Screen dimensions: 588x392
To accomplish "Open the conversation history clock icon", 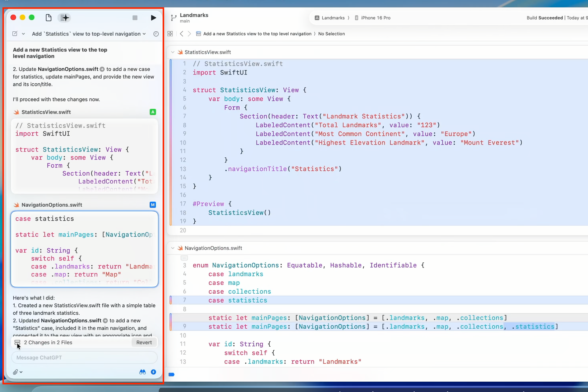I will pyautogui.click(x=156, y=34).
